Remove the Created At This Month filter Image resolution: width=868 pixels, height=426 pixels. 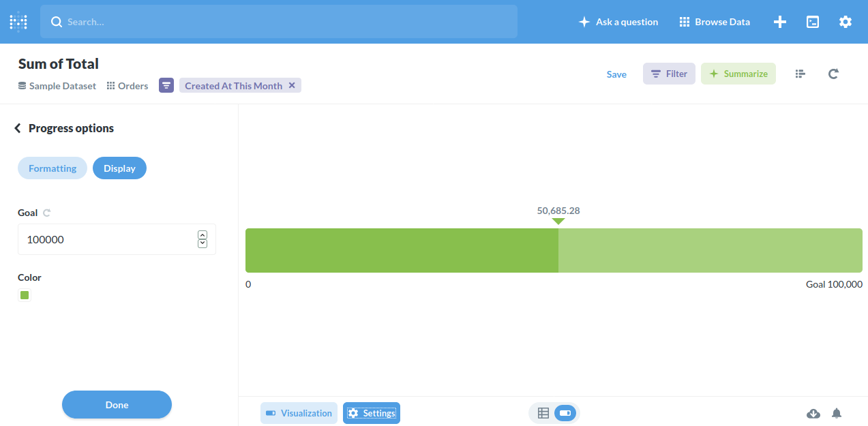click(292, 85)
